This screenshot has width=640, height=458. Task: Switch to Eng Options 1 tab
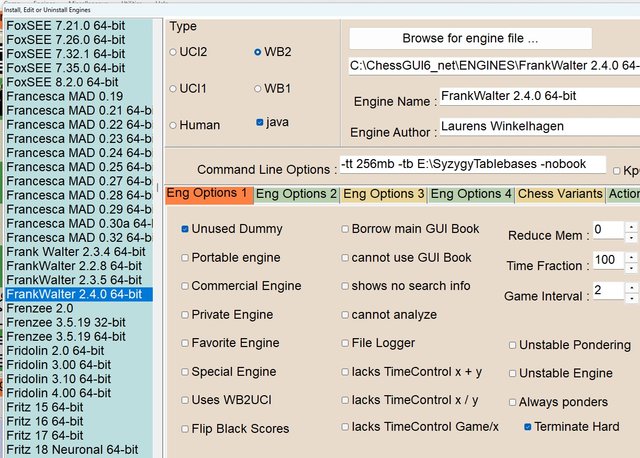[x=209, y=194]
